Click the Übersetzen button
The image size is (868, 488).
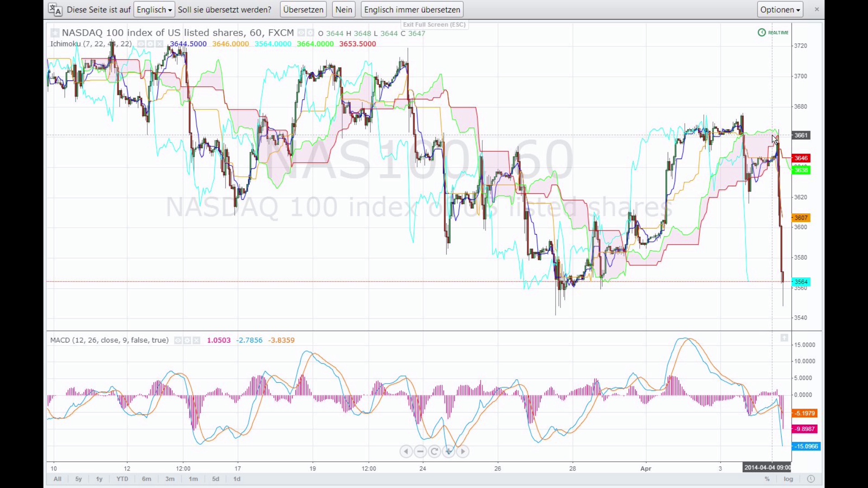point(303,9)
